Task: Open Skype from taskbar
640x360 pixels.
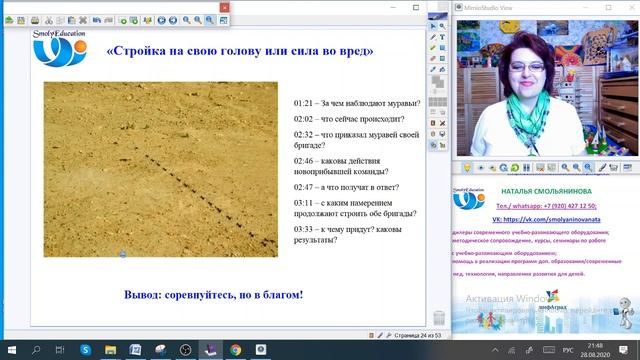Action: tap(86, 350)
